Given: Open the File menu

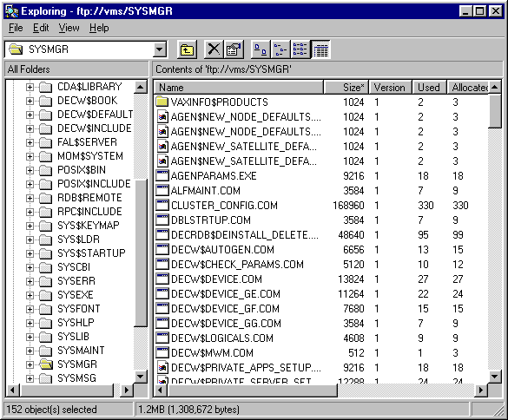Looking at the screenshot, I should (x=16, y=28).
